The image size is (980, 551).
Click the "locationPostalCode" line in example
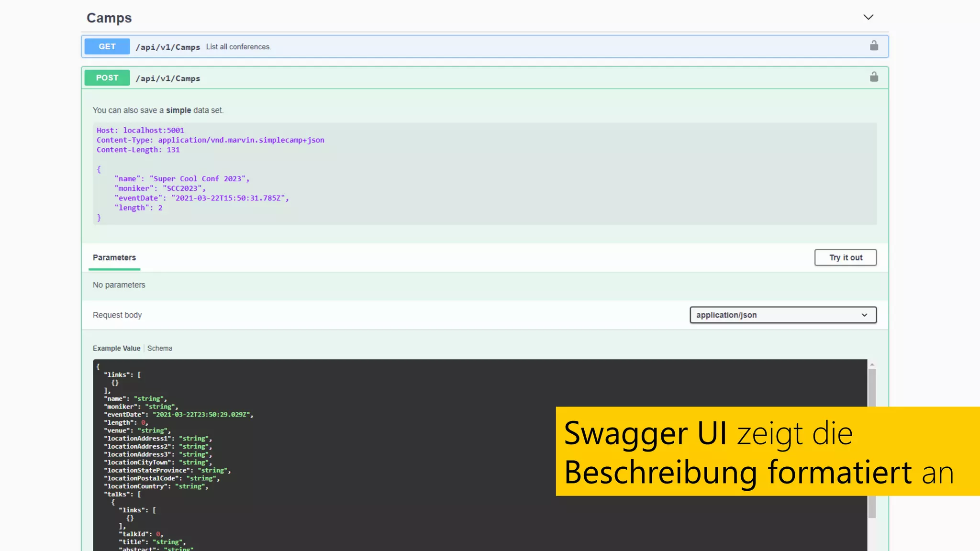point(162,478)
